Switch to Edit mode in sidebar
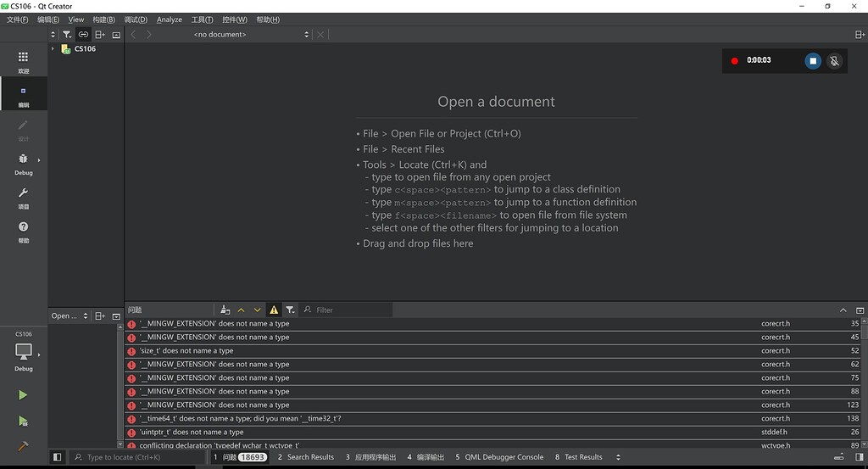 23,95
